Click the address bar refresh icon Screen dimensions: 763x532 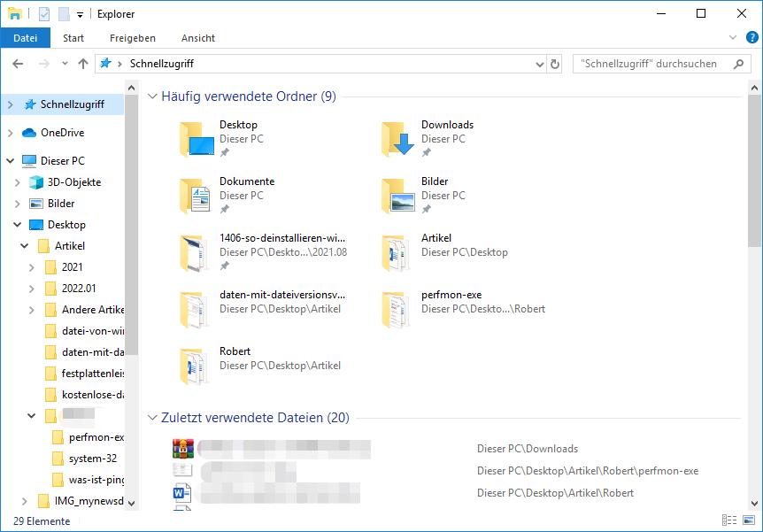555,64
